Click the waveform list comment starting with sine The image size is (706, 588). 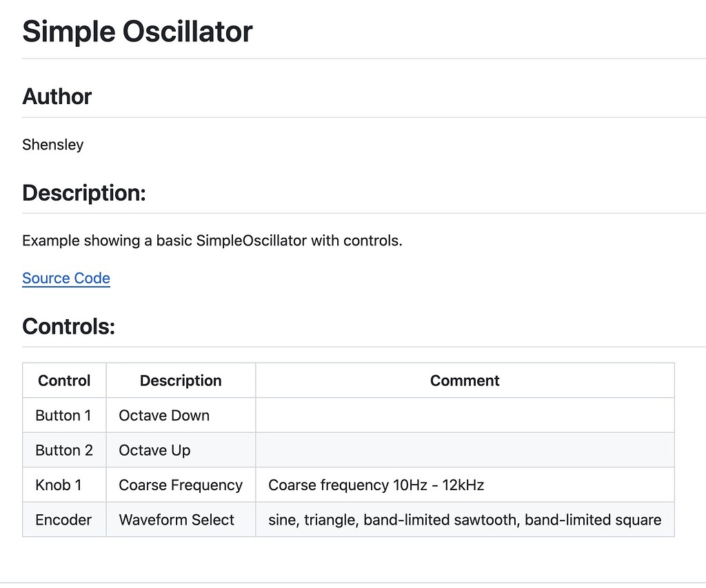(465, 520)
